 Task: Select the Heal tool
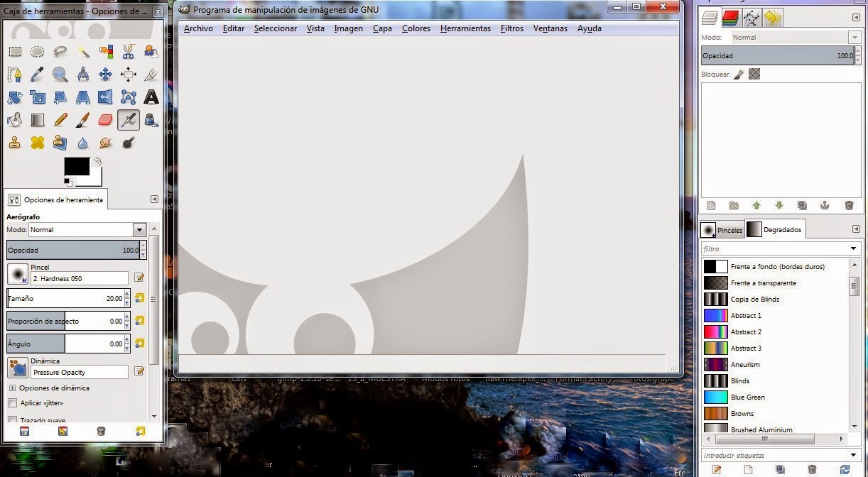click(38, 143)
